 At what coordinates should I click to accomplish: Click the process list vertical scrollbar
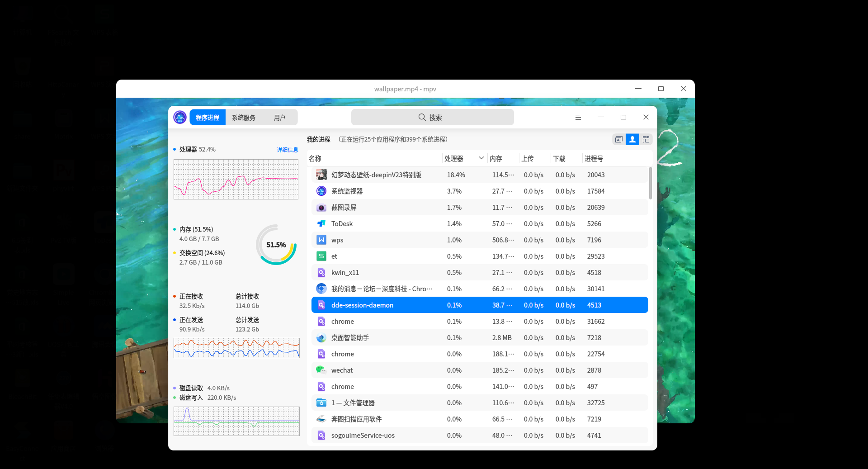(651, 183)
